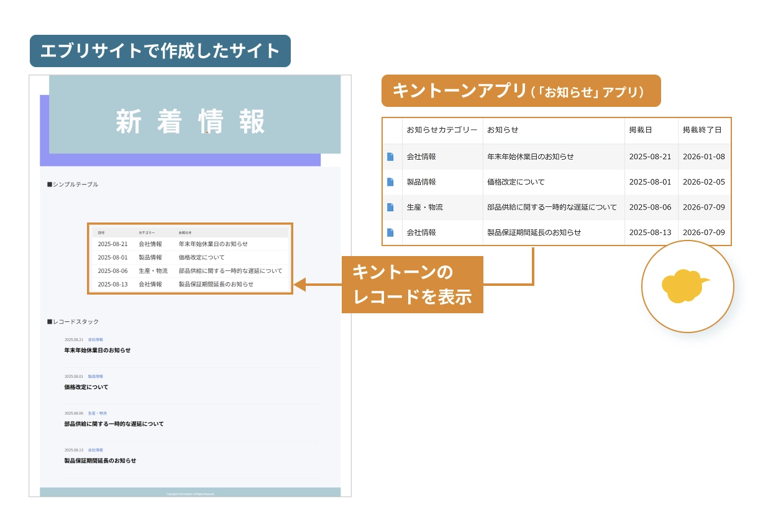
Task: Select 価格改定について cell in Kintone app table
Action: [516, 182]
